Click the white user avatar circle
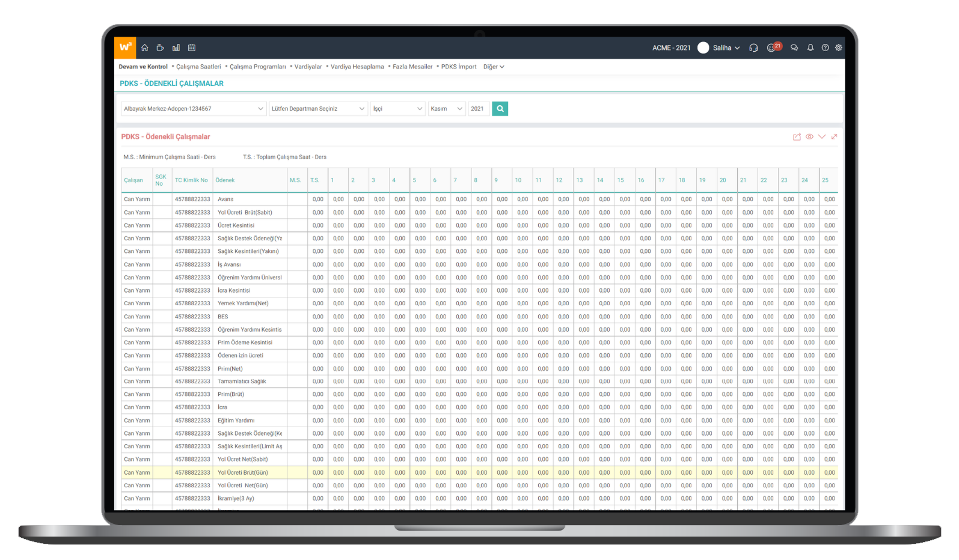Screen dimensions: 959x560 (703, 47)
